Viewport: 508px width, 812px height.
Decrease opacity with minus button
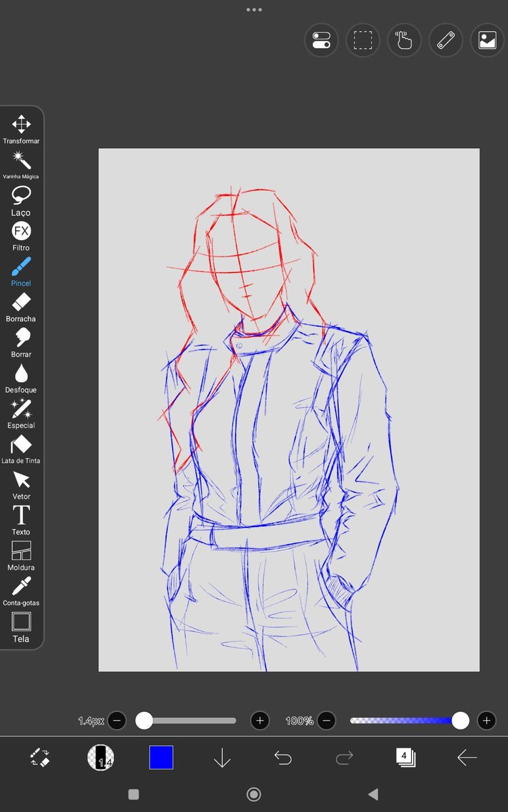[326, 721]
